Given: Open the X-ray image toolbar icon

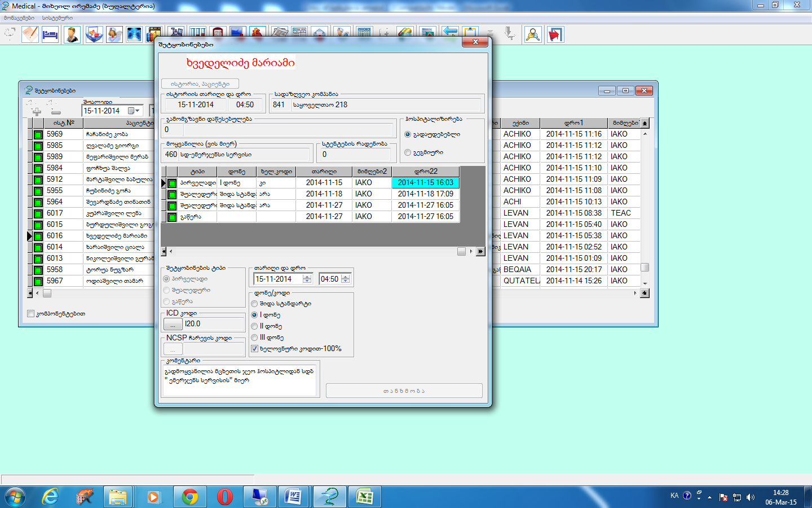Looking at the screenshot, I should 134,35.
